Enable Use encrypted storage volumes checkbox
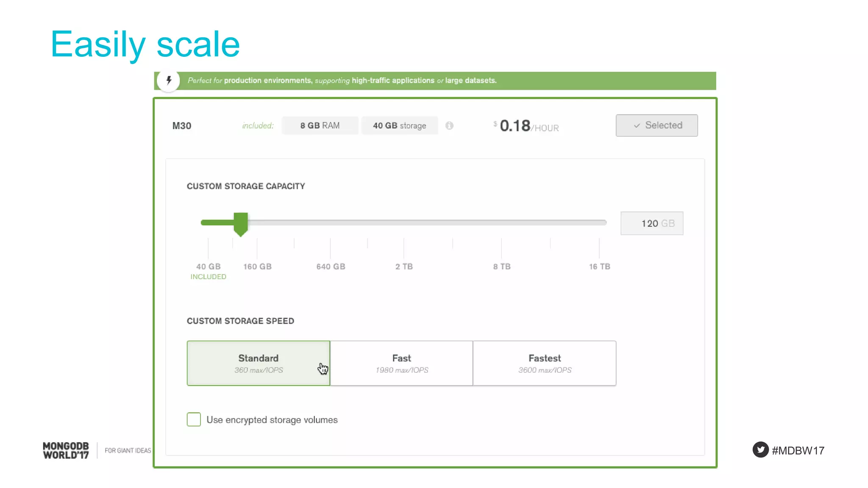The width and height of the screenshot is (868, 488). (194, 419)
